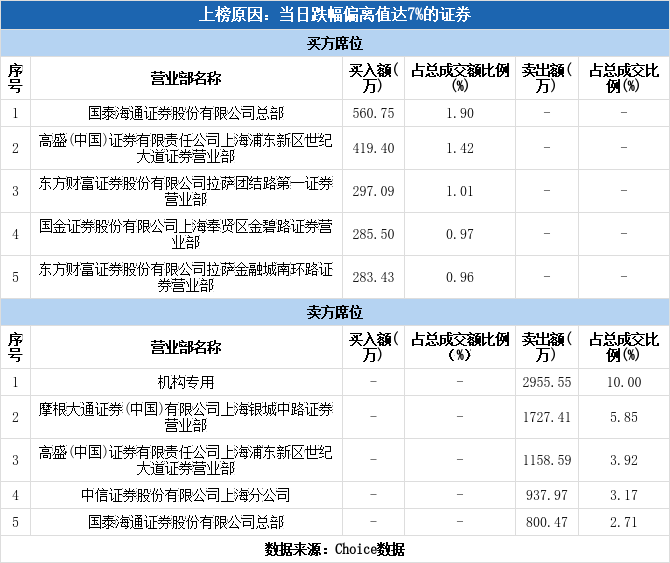
Task: Click buy ratio 1.90
Action: tap(460, 113)
